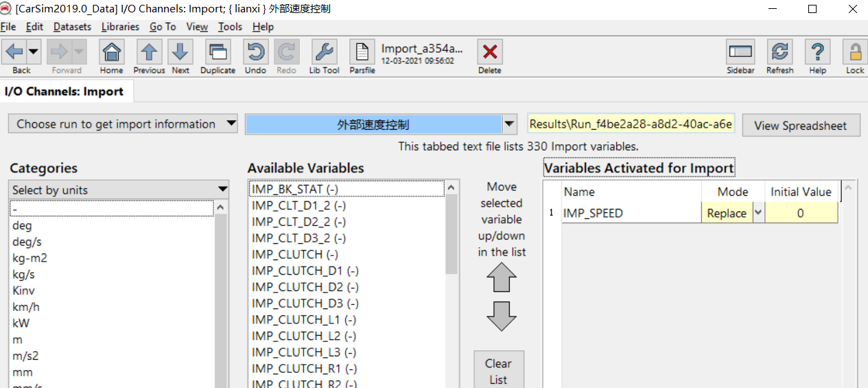868x388 pixels.
Task: Select IMP_BK_STAT (-) variable
Action: click(347, 189)
